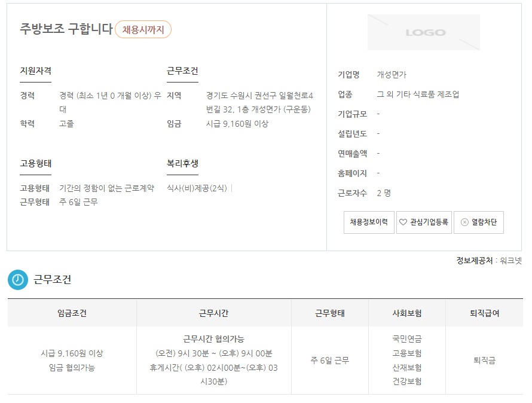This screenshot has width=532, height=403.
Task: Click the 그 외 기타 식료품 제조업 industry text
Action: click(418, 94)
